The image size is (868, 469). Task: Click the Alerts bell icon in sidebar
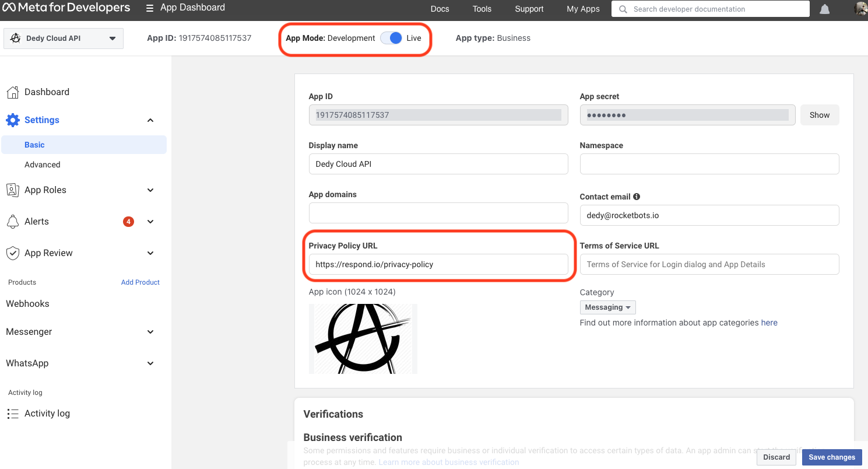click(x=13, y=222)
